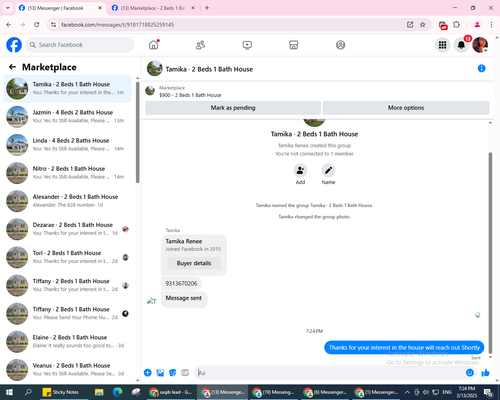Screen dimensions: 500x400
Task: Open Tori - 2 Beds 1 Bath House chat
Action: (68, 257)
